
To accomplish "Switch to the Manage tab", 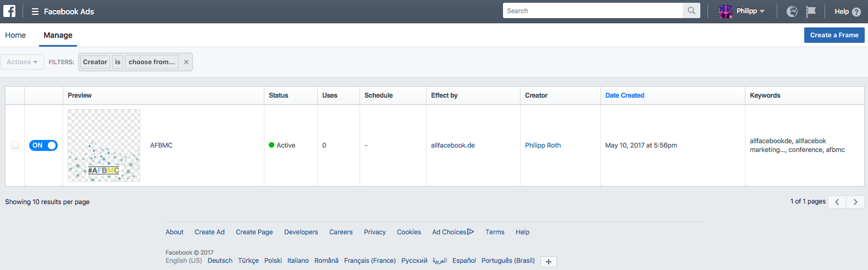I will pyautogui.click(x=58, y=35).
